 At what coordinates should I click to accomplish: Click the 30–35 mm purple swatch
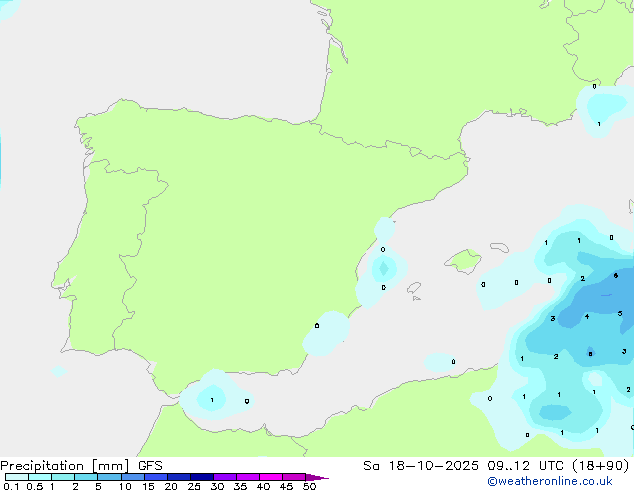point(225,477)
